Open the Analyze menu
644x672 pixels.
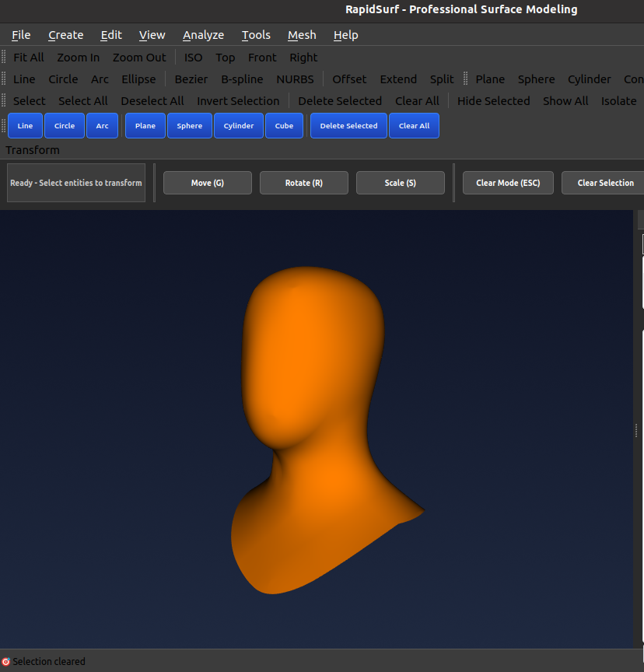tap(203, 35)
